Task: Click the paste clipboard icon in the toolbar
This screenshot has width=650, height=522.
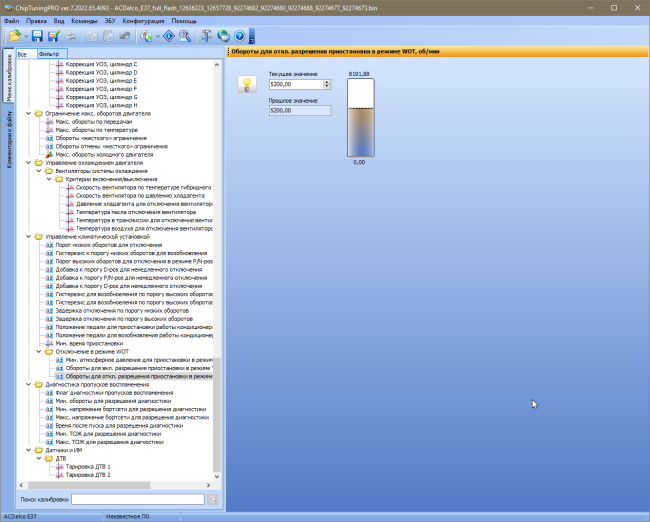Action: pos(108,36)
